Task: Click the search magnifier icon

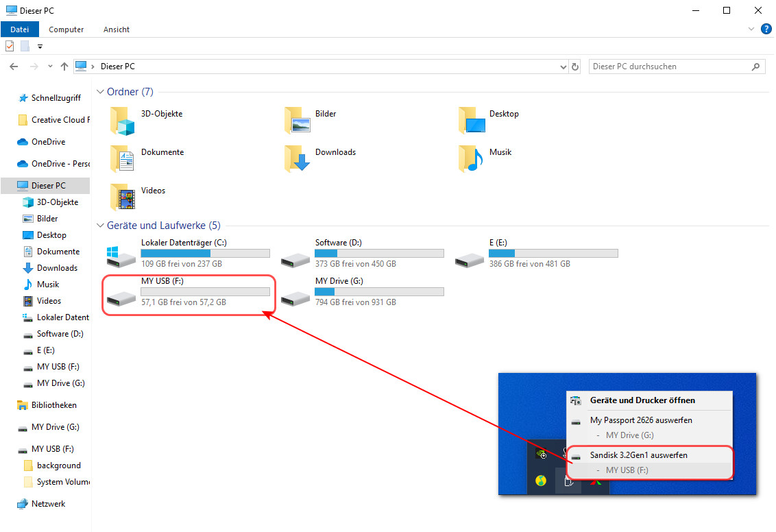Action: 755,66
